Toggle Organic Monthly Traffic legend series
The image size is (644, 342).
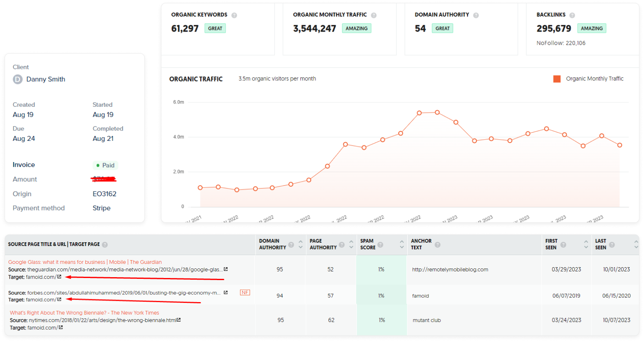click(557, 79)
